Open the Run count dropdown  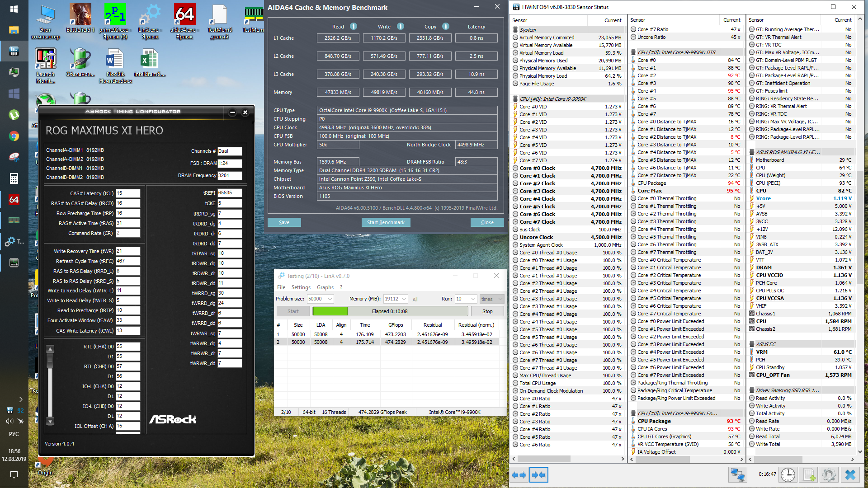pos(473,299)
